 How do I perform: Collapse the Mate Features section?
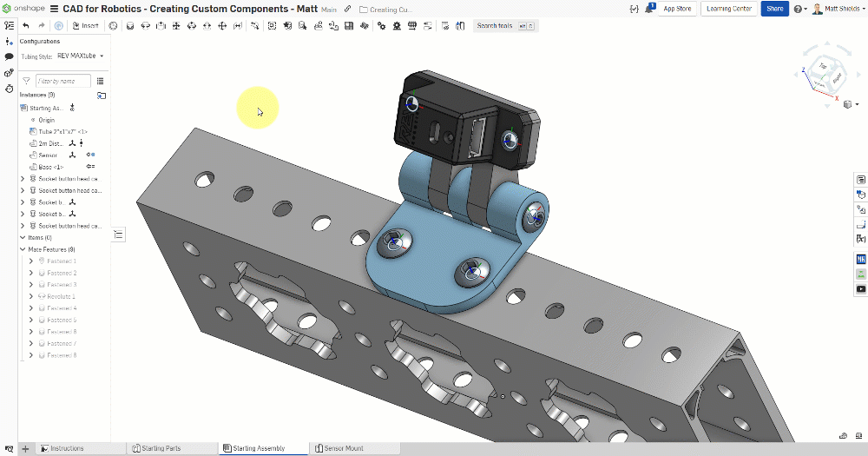click(23, 249)
